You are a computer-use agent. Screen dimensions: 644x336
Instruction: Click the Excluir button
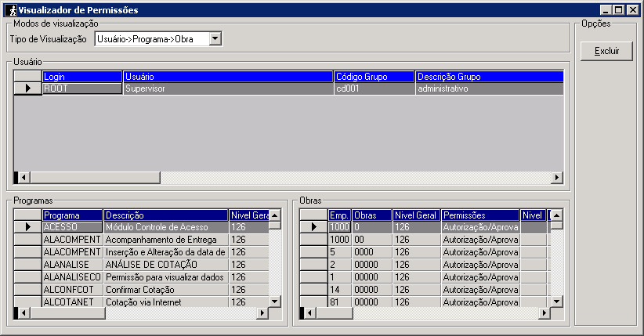(x=606, y=52)
